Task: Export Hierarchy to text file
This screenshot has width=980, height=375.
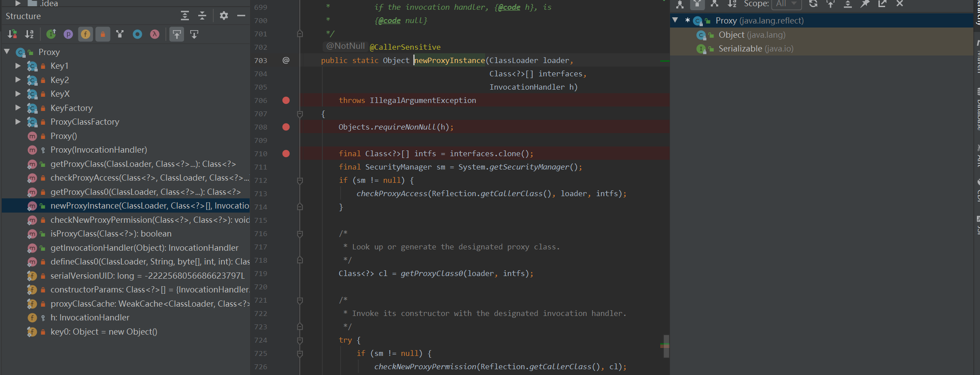Action: [x=882, y=4]
